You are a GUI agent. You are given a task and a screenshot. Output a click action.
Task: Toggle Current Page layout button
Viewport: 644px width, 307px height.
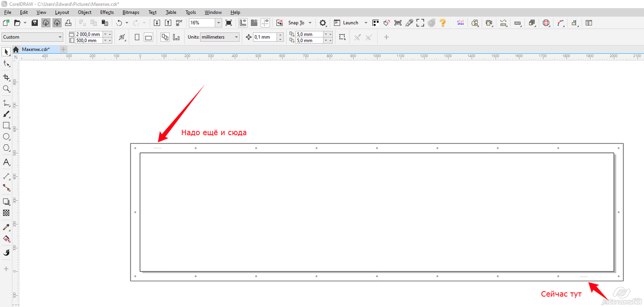click(x=176, y=37)
